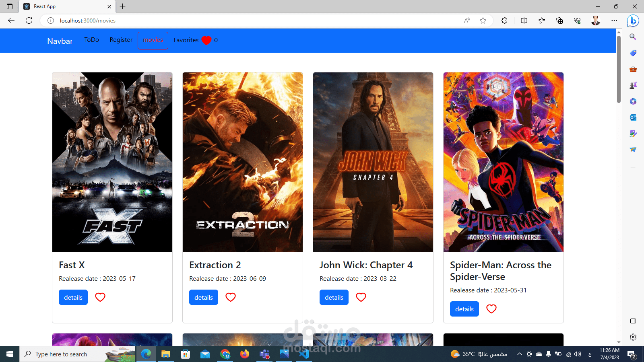Viewport: 644px width, 362px height.
Task: Click the Extraction 2 poster image
Action: tap(243, 162)
